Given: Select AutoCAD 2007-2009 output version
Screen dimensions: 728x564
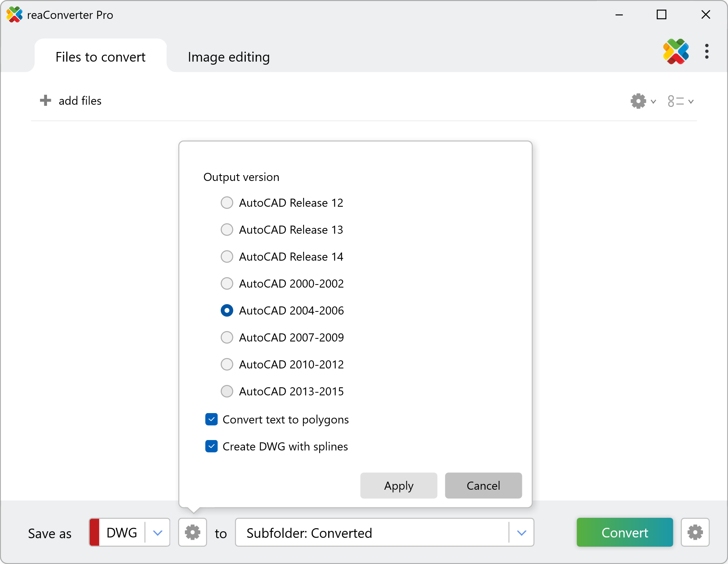Looking at the screenshot, I should [x=227, y=337].
